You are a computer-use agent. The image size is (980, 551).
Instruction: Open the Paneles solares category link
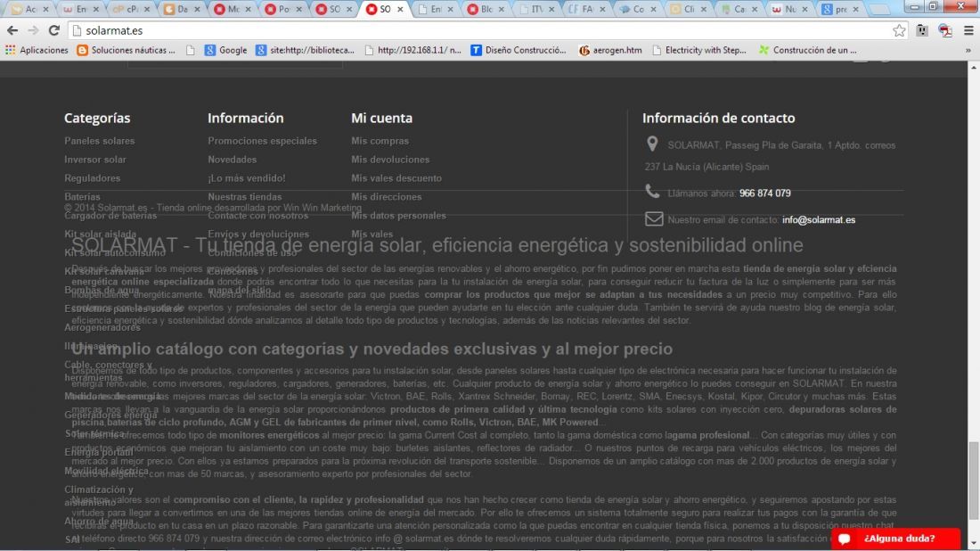point(100,142)
